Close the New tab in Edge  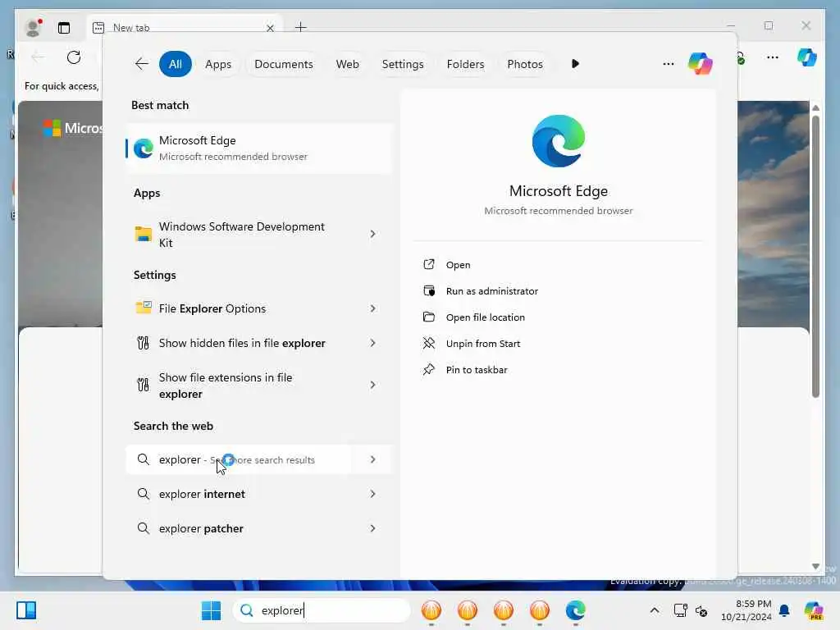[x=271, y=28]
